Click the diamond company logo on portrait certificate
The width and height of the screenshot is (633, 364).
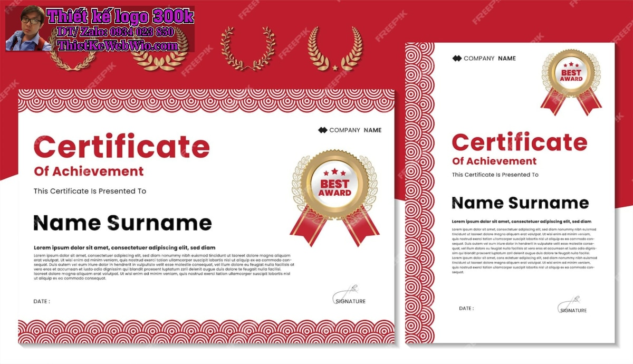pos(457,59)
